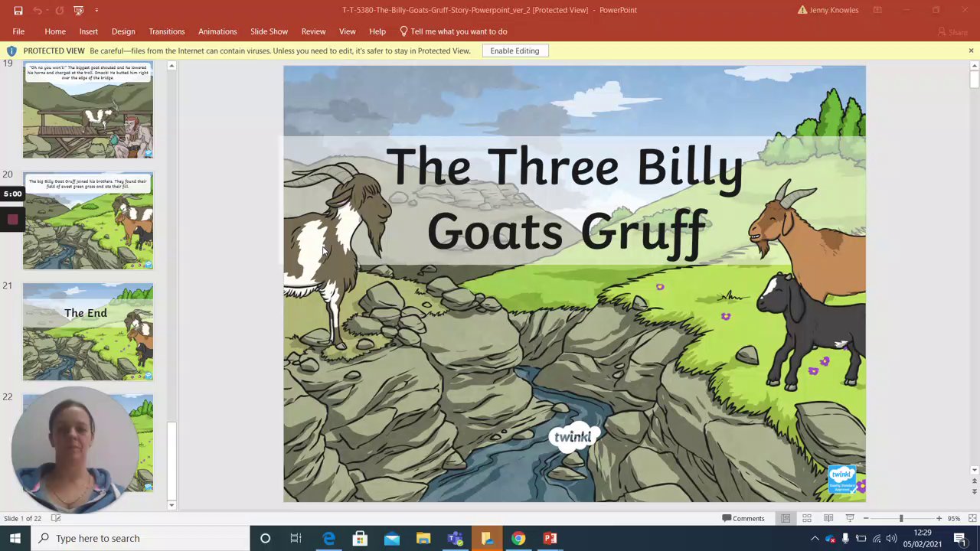Screen dimensions: 980x551
Task: Click the recording stop button in overlay
Action: pos(12,220)
